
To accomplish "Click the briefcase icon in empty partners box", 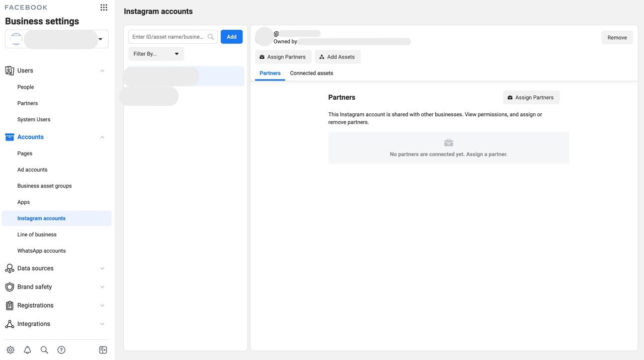I will tap(449, 143).
